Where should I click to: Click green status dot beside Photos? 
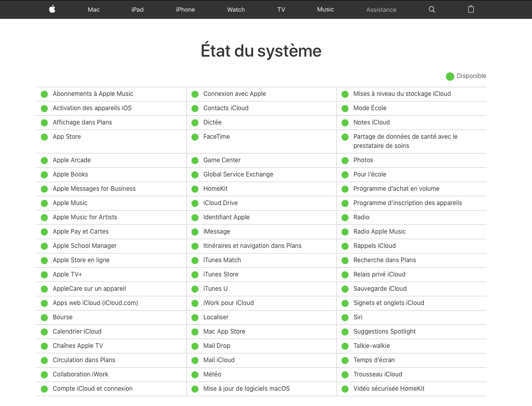(345, 160)
